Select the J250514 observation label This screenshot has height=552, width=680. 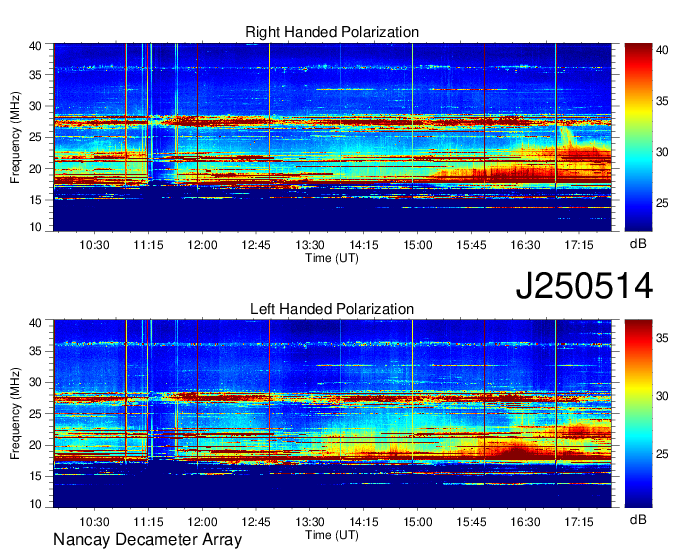point(584,286)
